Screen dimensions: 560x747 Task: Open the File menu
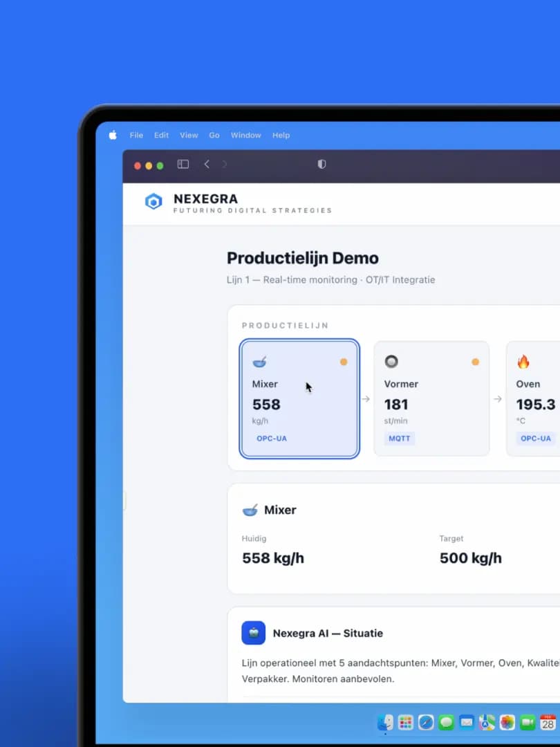coord(136,136)
